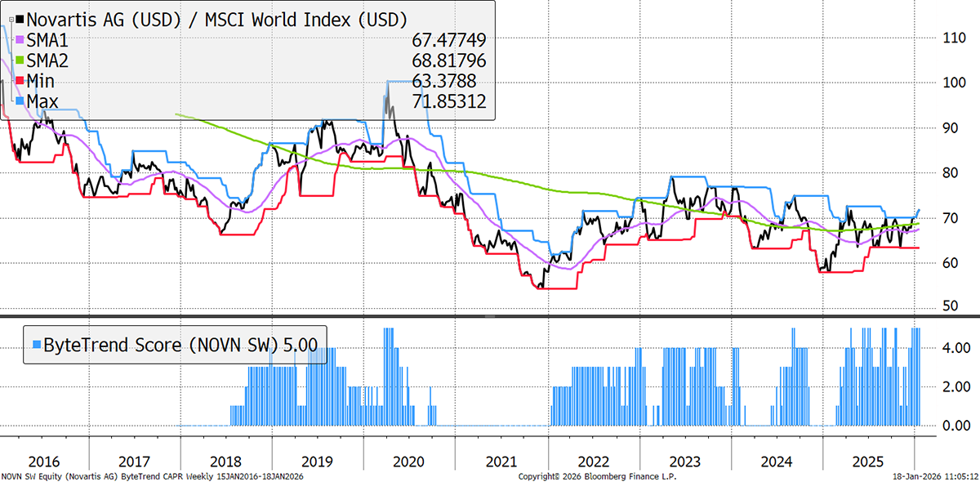Click the SMA2 value 68.81796
The width and height of the screenshot is (980, 482).
(x=448, y=60)
